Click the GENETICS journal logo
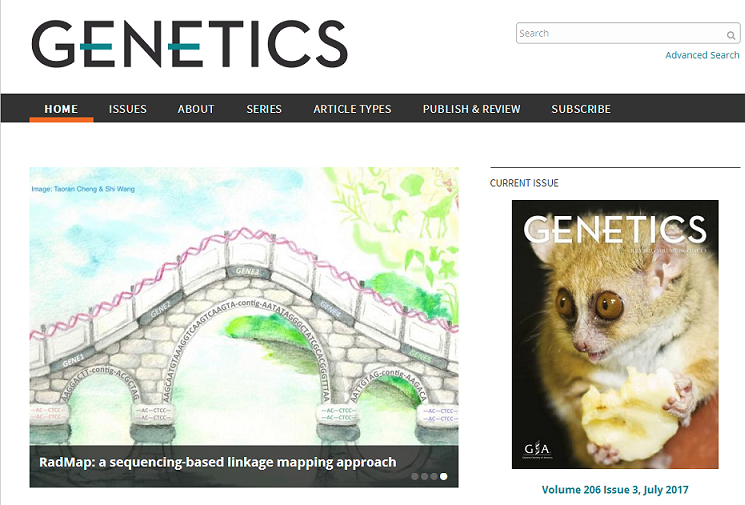745x505 pixels. click(x=190, y=44)
